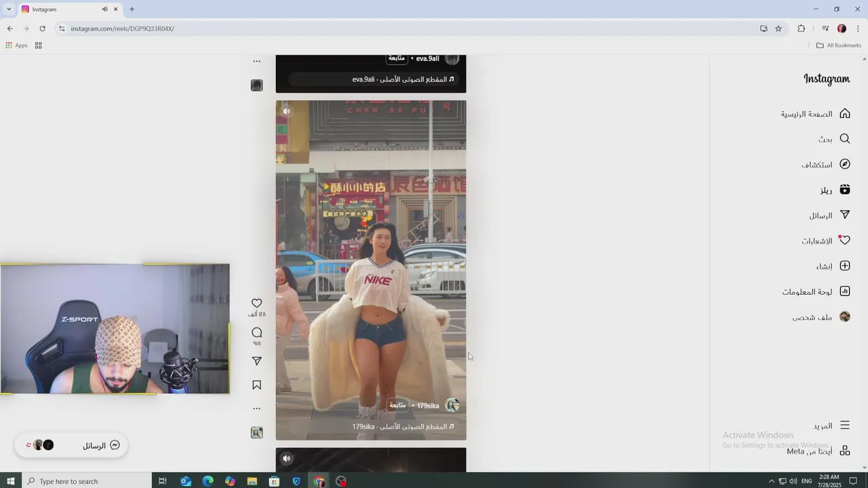Screen dimensions: 868x488
Task: Go forward in browser history
Action: [26, 28]
